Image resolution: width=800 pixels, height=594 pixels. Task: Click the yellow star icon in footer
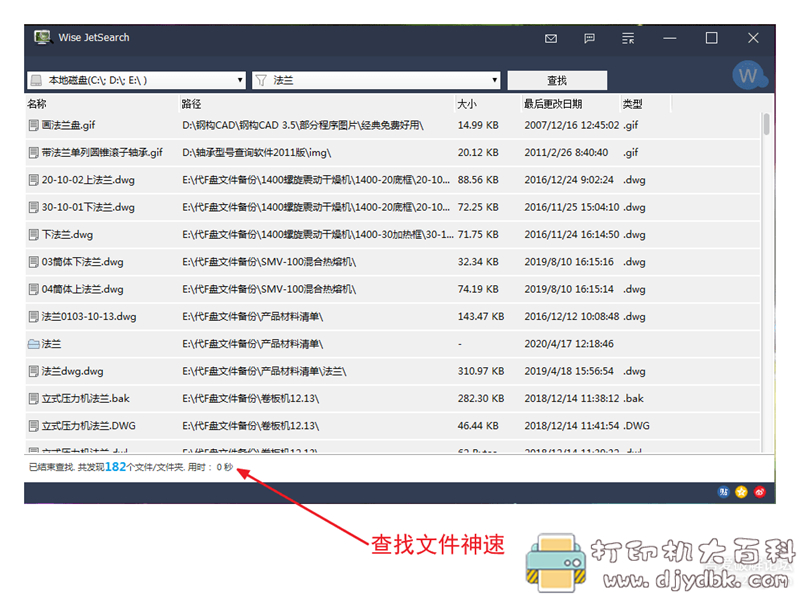pos(741,492)
